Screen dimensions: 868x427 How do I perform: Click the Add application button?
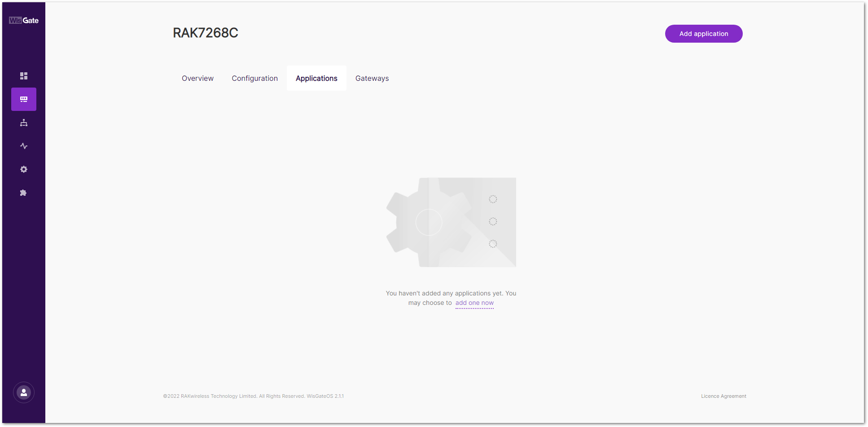coord(704,34)
